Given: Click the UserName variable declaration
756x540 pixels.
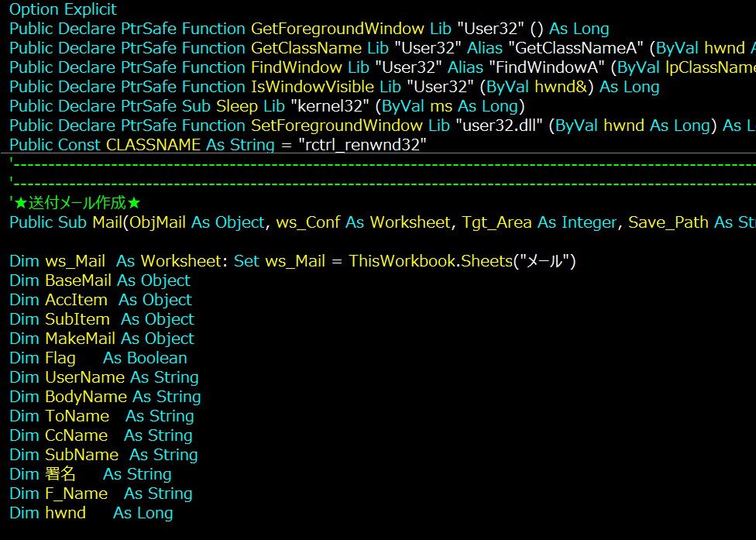Looking at the screenshot, I should (104, 377).
